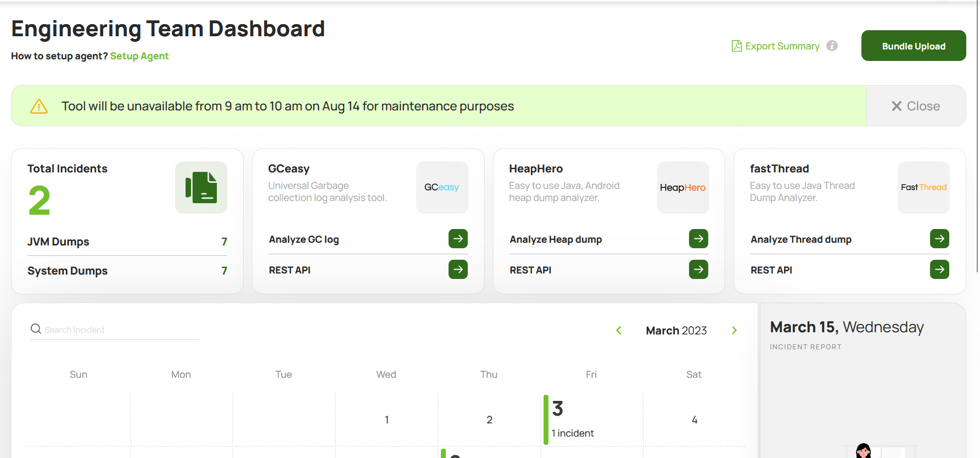The height and width of the screenshot is (458, 980).
Task: Go to the previous month in the calendar
Action: coord(619,330)
